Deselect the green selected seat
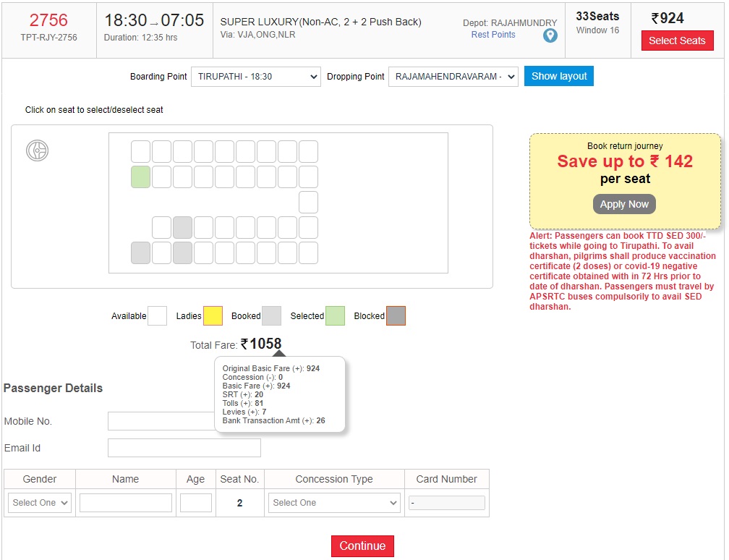 (140, 177)
